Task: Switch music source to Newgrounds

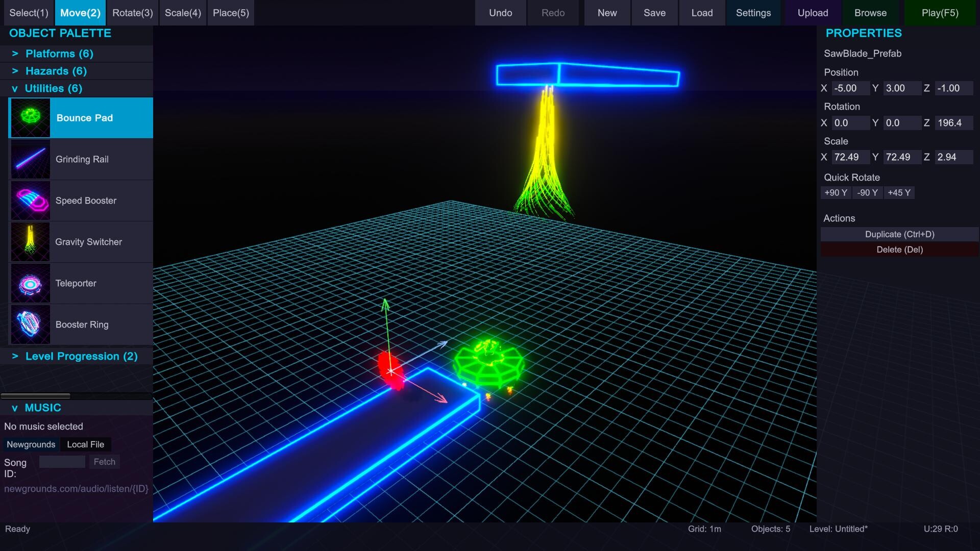Action: 31,444
